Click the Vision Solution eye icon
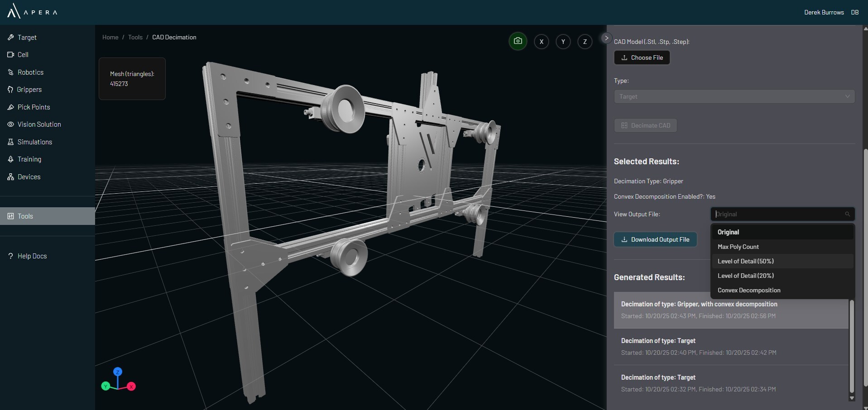The height and width of the screenshot is (410, 868). pos(11,124)
